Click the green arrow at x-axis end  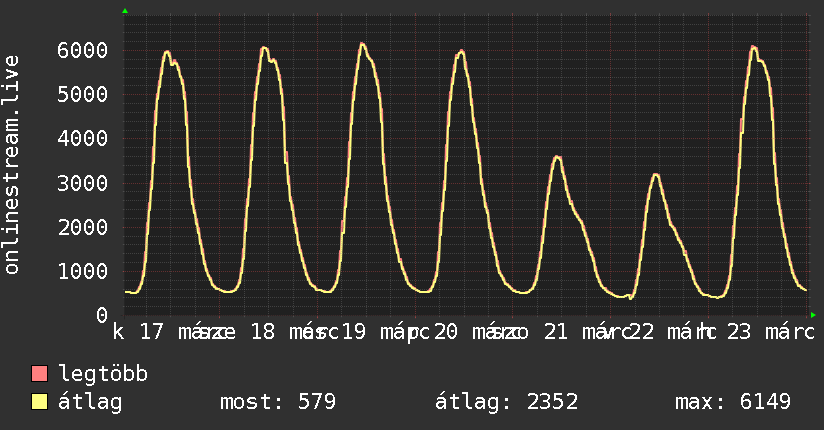point(813,315)
